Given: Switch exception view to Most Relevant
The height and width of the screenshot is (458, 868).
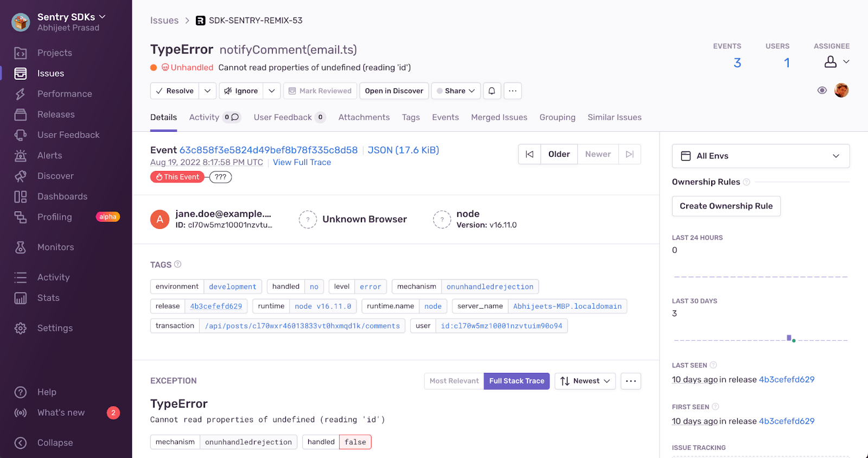Looking at the screenshot, I should pos(454,381).
